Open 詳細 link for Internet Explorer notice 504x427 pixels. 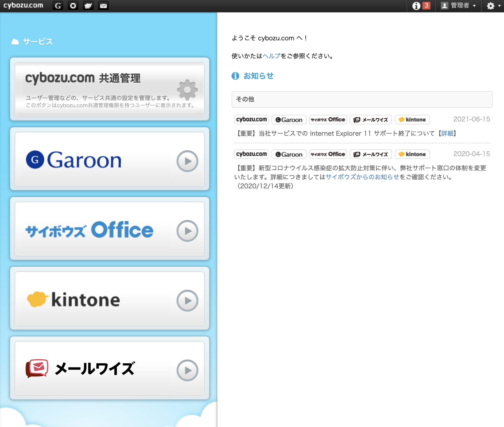[x=447, y=133]
